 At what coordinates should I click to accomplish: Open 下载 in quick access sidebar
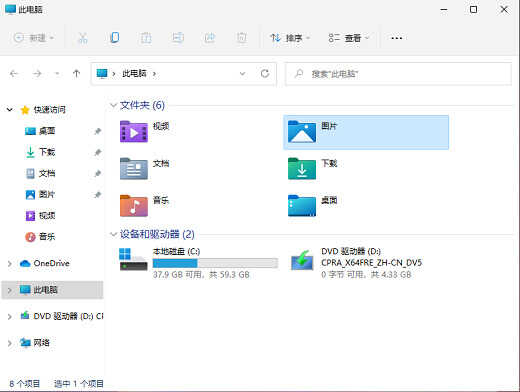click(x=47, y=152)
